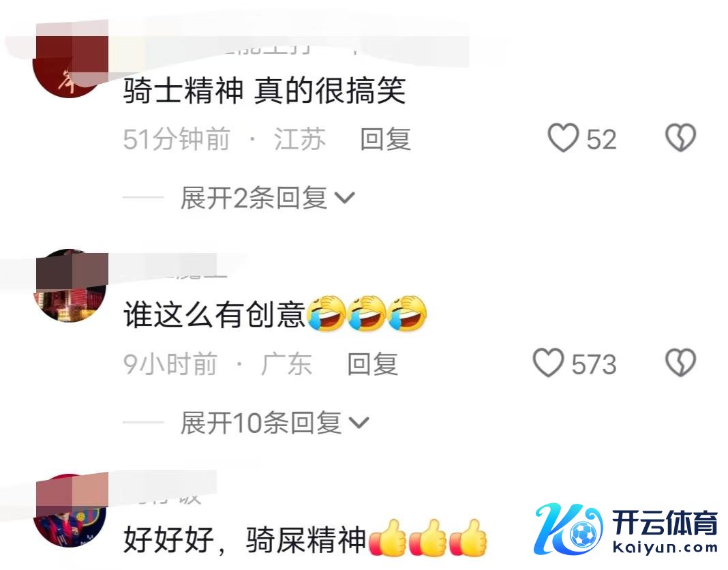
Task: Dislike the 骑士精神 真的很搞笑 comment
Action: click(681, 138)
